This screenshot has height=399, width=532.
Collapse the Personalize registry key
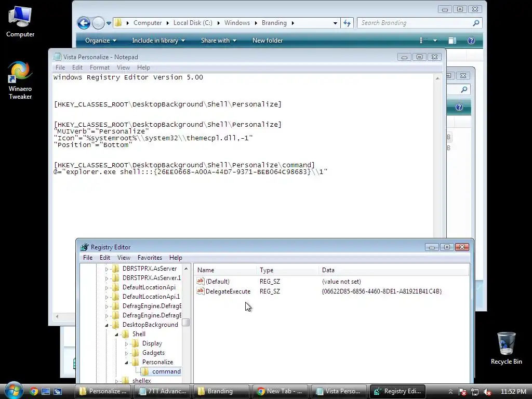click(x=127, y=362)
